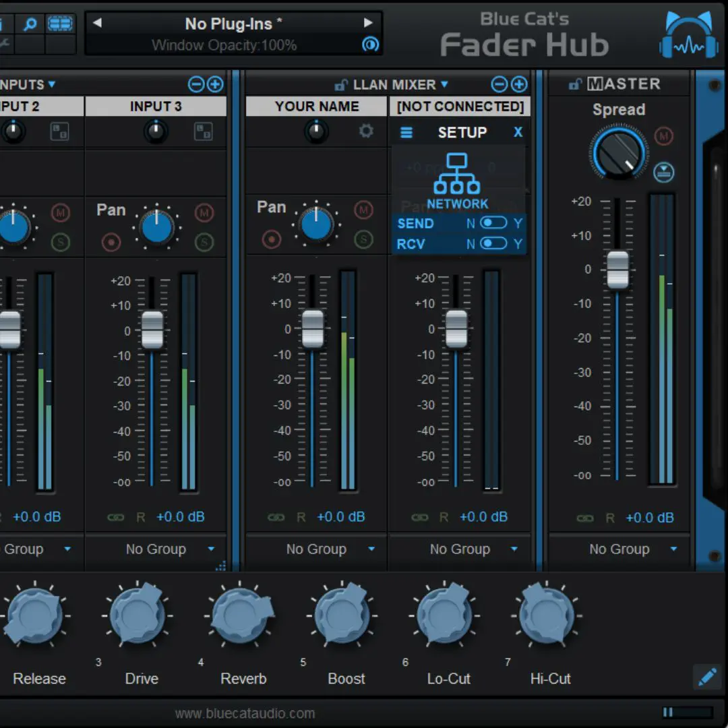Open the hamburger menu in SETUP panel
728x728 pixels.
tap(406, 133)
